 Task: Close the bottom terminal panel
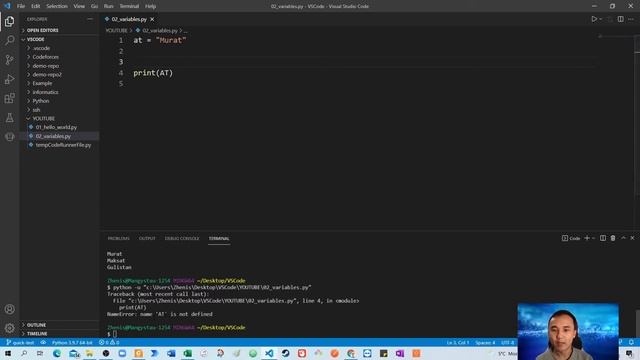pos(632,238)
